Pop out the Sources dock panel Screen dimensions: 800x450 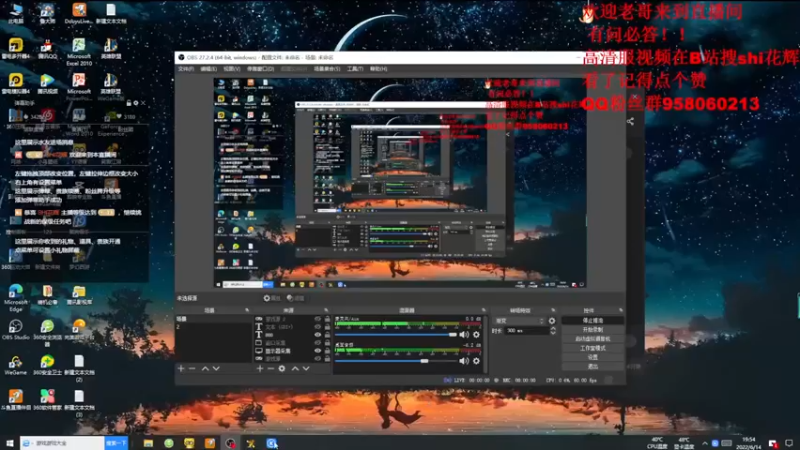tap(327, 310)
